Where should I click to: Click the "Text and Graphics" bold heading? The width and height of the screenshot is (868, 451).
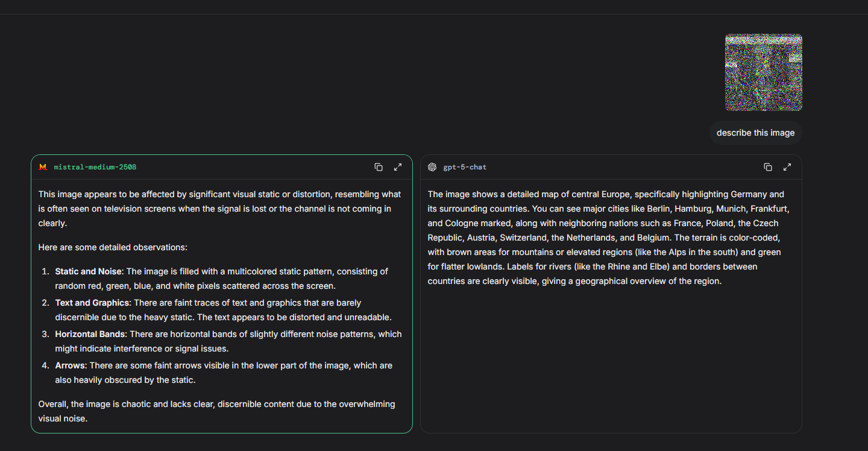point(92,303)
